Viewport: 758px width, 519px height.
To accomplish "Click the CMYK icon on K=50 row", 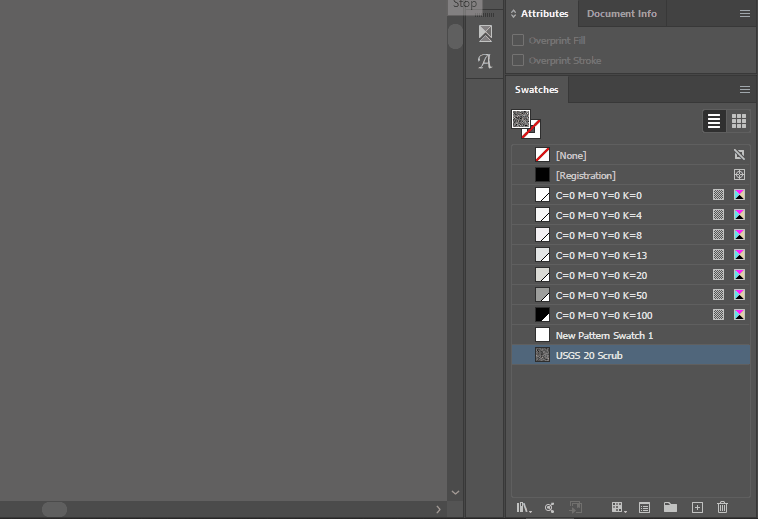I will click(x=739, y=295).
